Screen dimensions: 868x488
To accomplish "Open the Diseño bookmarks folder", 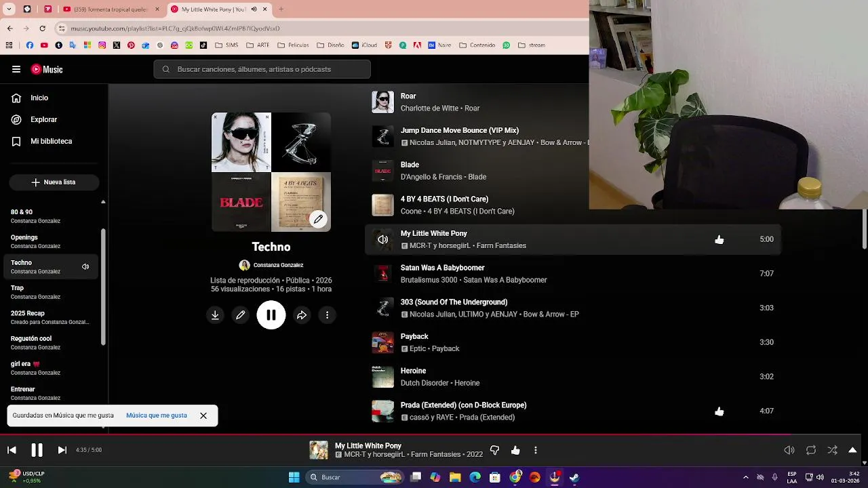I will (330, 45).
